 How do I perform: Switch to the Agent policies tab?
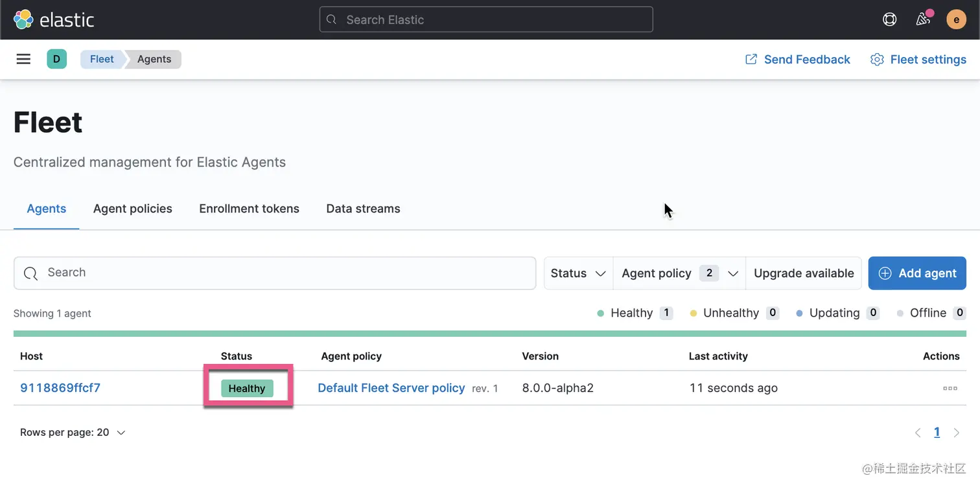(x=133, y=209)
